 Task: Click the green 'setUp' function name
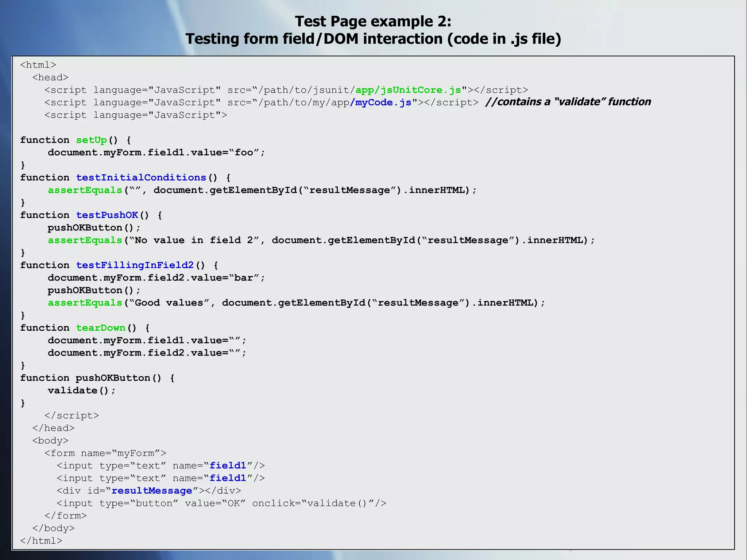[x=92, y=140]
